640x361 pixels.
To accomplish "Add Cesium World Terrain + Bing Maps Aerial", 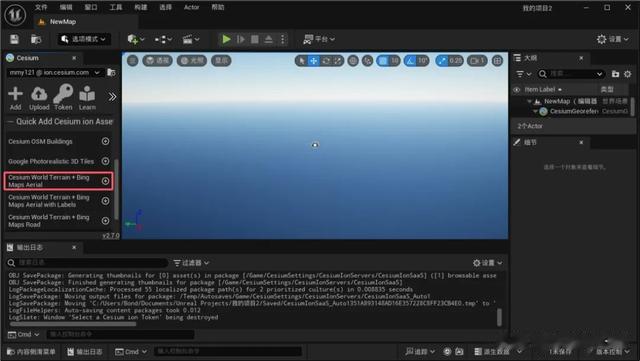I will 105,181.
